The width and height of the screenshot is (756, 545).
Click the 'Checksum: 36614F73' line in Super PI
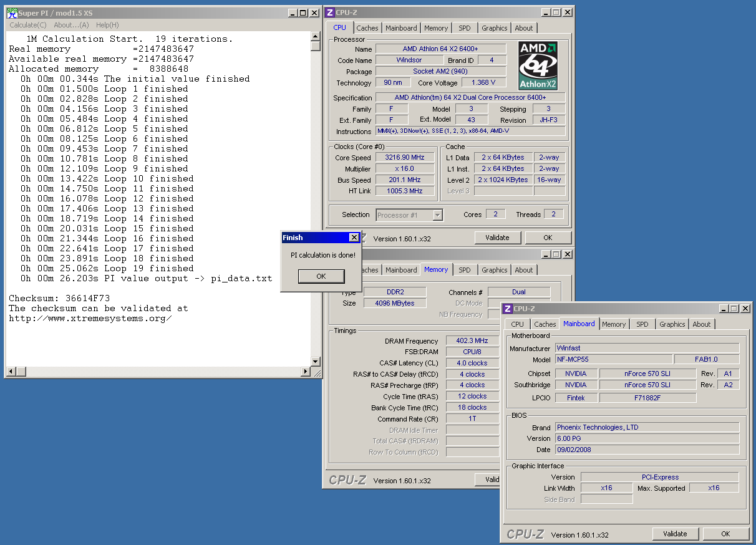click(59, 298)
